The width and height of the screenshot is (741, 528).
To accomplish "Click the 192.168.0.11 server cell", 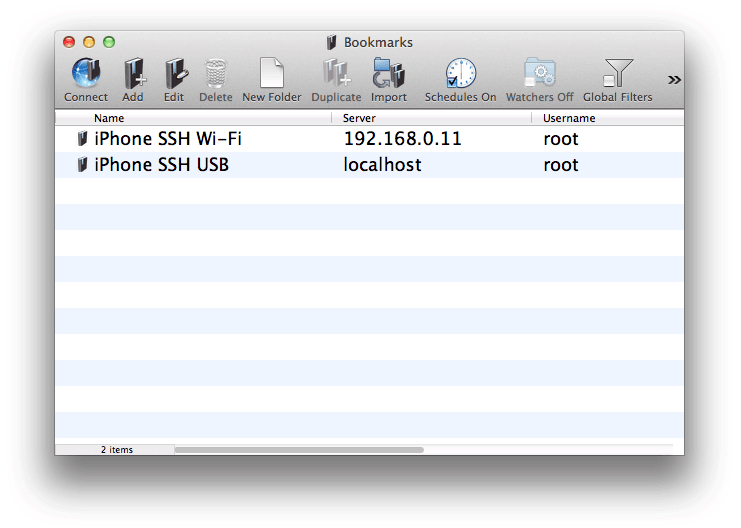I will tap(402, 139).
